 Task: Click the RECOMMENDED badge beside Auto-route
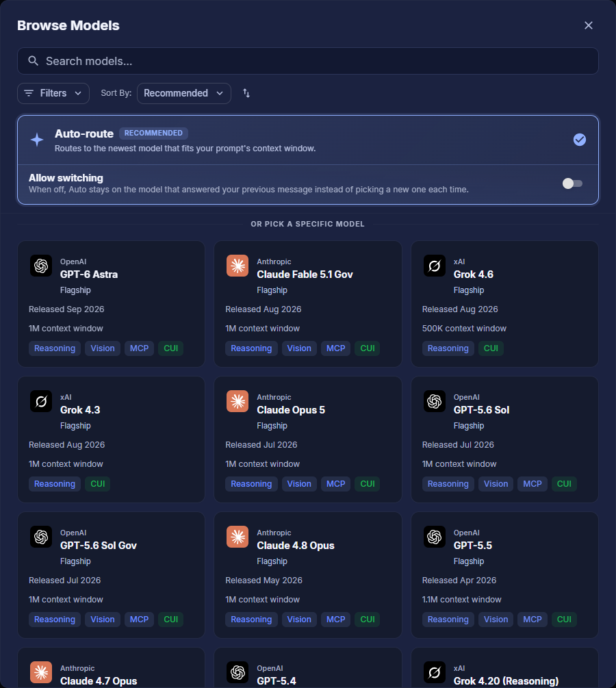click(x=153, y=133)
